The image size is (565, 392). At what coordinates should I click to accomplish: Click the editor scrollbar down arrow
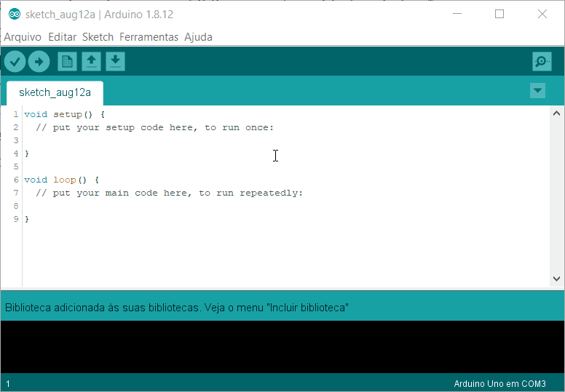point(556,279)
